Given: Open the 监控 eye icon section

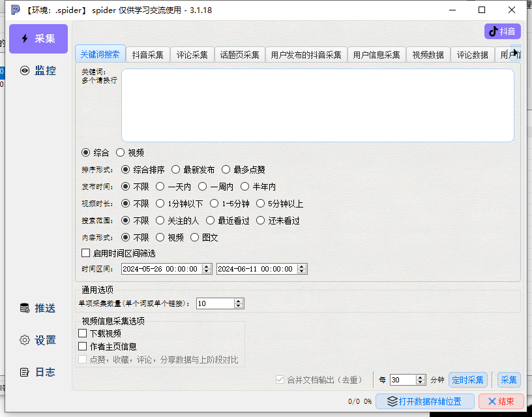Looking at the screenshot, I should point(38,70).
